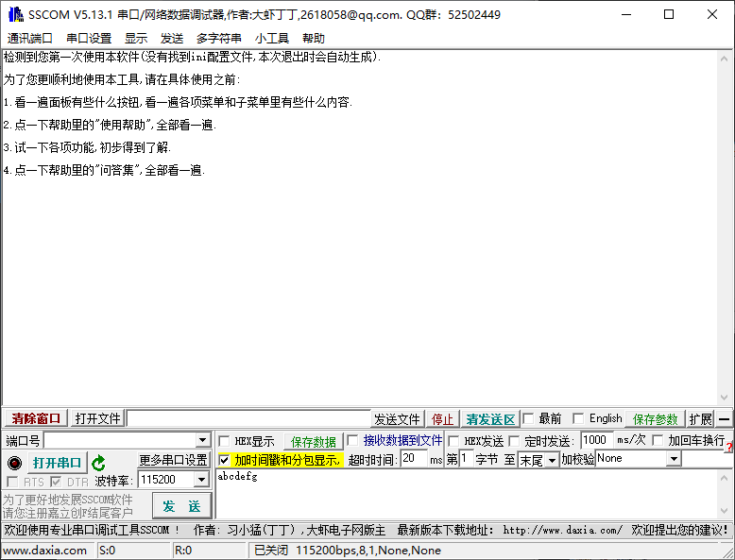Click the 超时时间 20 ms field
This screenshot has width=735, height=560.
[x=415, y=458]
